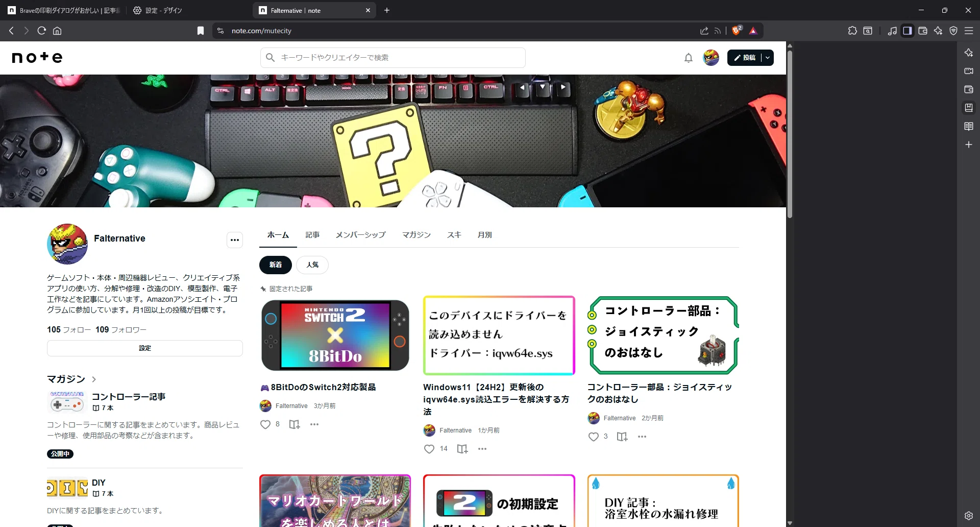The height and width of the screenshot is (527, 980).
Task: Open note notifications bell
Action: click(689, 58)
